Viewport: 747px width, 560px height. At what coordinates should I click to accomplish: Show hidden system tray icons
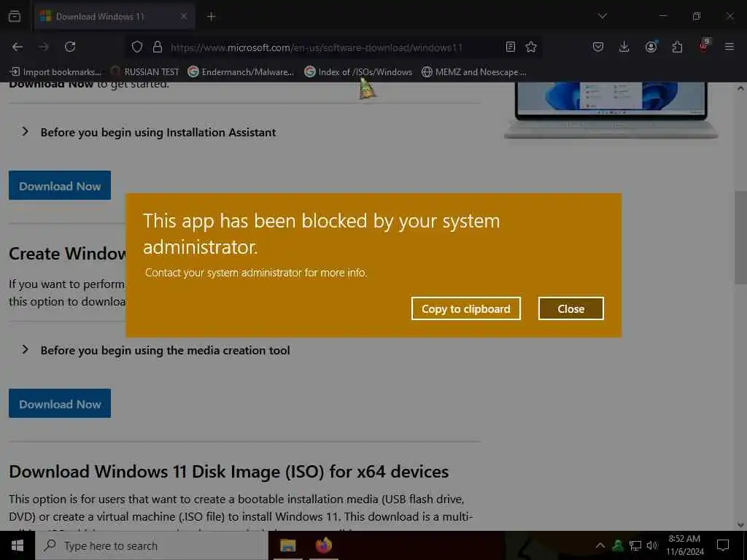pos(600,545)
